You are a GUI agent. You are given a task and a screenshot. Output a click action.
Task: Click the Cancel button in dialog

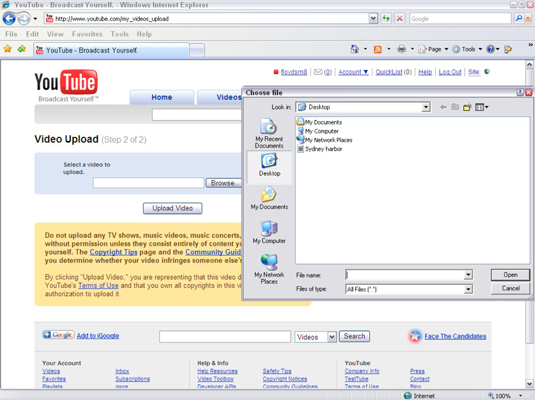click(510, 288)
